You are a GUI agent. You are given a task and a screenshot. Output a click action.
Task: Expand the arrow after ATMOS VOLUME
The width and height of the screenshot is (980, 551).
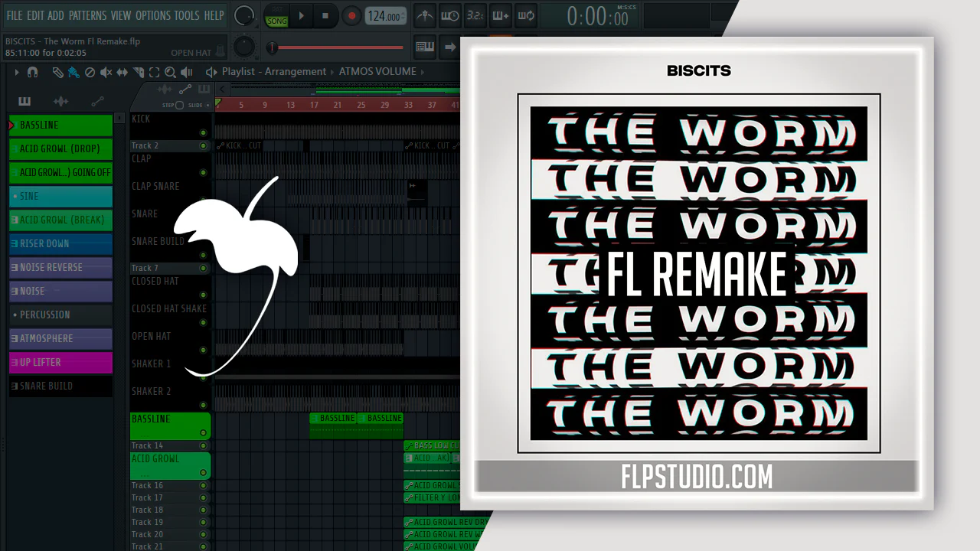pos(423,72)
